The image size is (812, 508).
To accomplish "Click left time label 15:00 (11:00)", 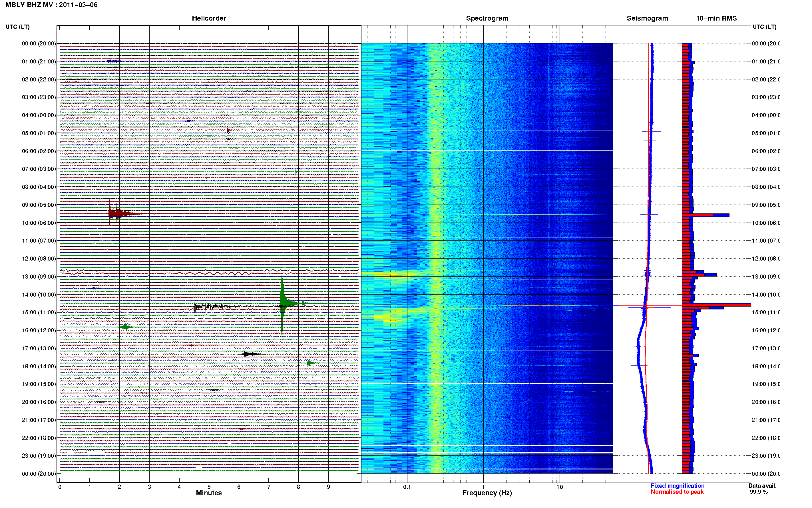I will coord(39,313).
